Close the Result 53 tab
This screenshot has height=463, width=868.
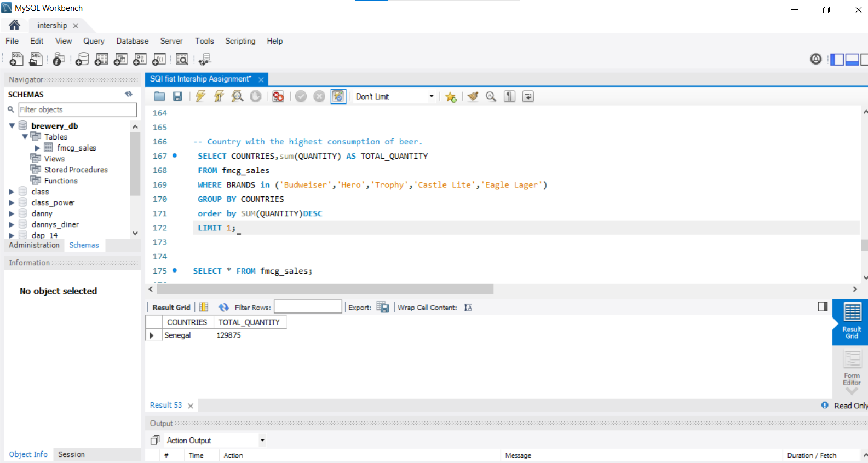tap(191, 406)
